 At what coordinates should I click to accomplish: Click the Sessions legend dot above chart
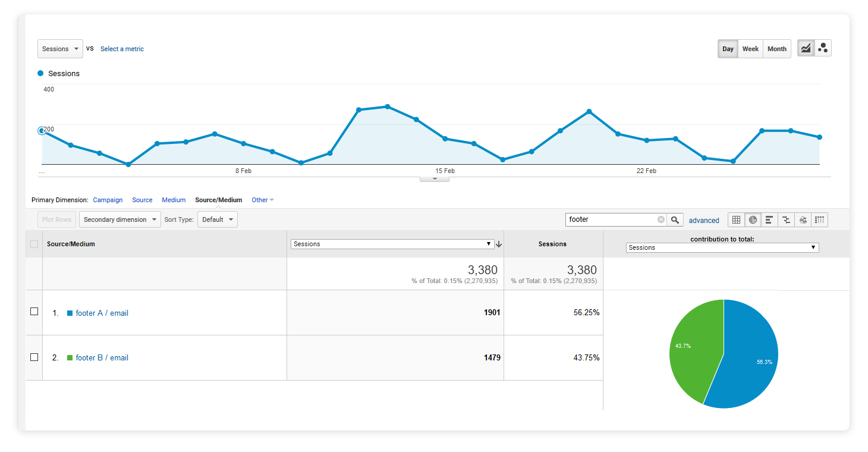tap(40, 73)
